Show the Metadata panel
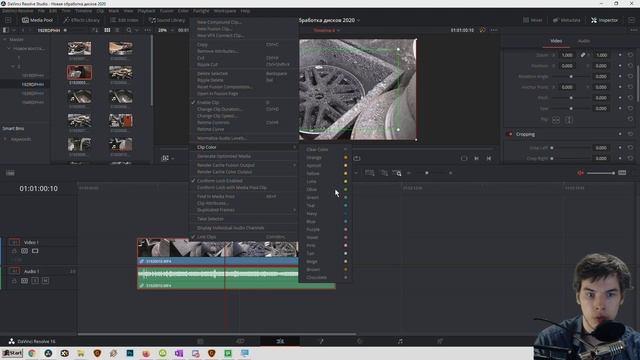640x360 pixels. pyautogui.click(x=567, y=20)
